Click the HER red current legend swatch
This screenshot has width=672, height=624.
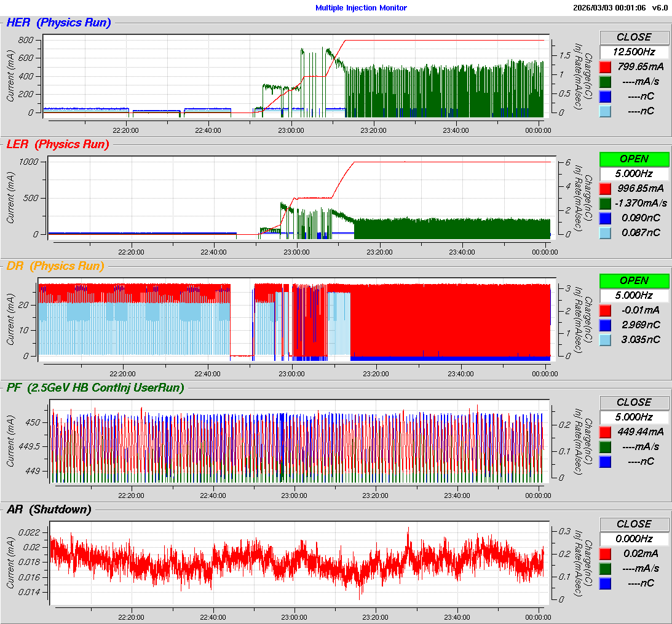(605, 66)
